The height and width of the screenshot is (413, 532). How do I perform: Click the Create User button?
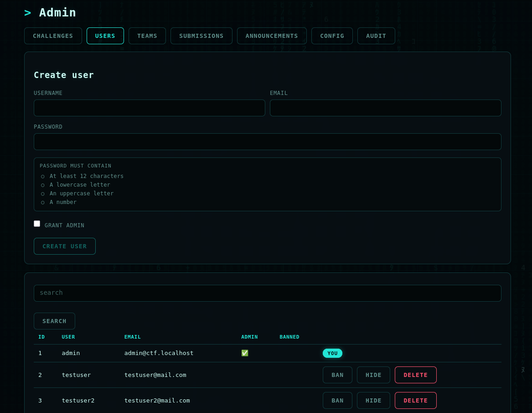pyautogui.click(x=64, y=246)
